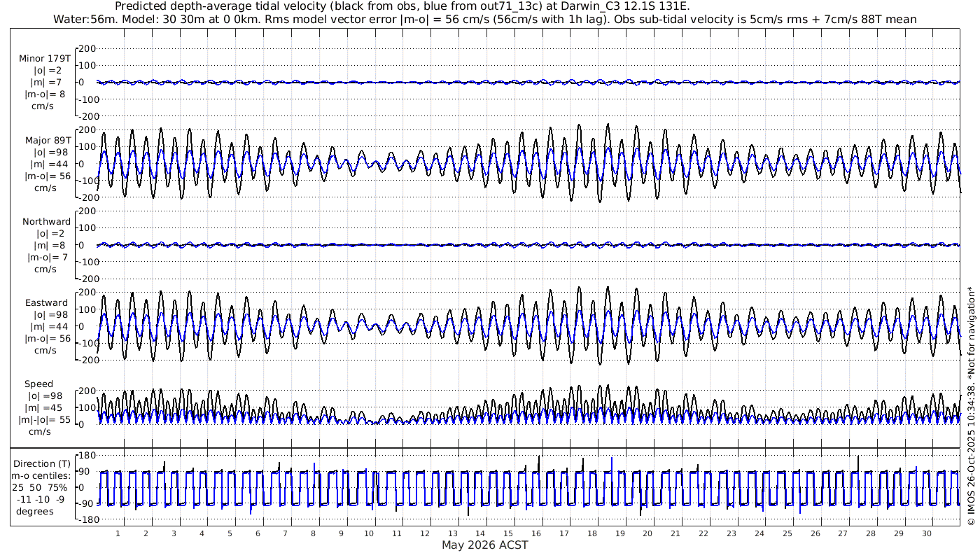Click the 'Minor 179T' panel label

tap(45, 58)
